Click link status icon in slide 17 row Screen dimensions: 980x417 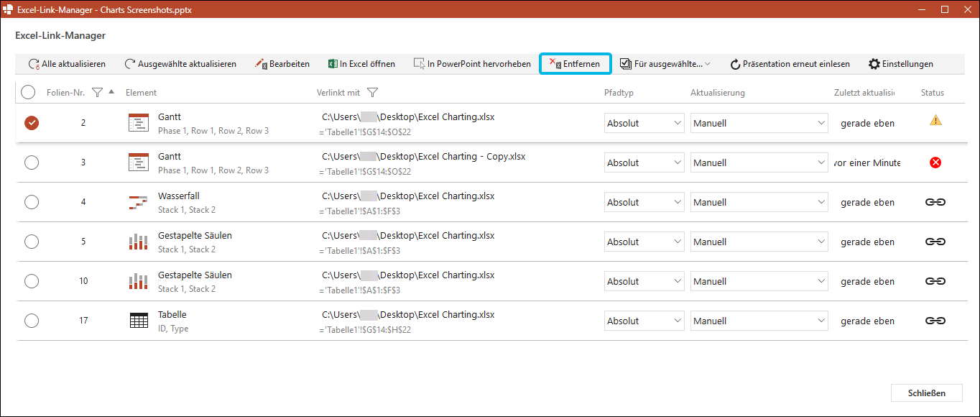coord(935,321)
